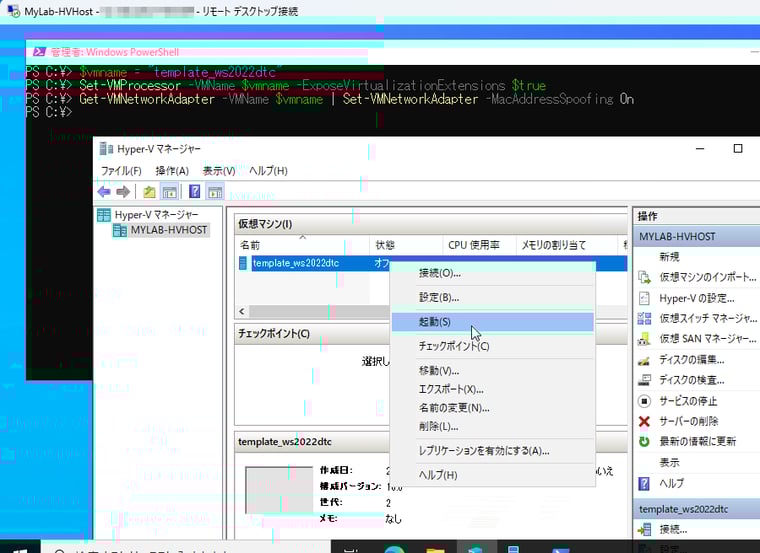
Task: Choose 接続(O)... in the context menu
Action: tap(492, 273)
